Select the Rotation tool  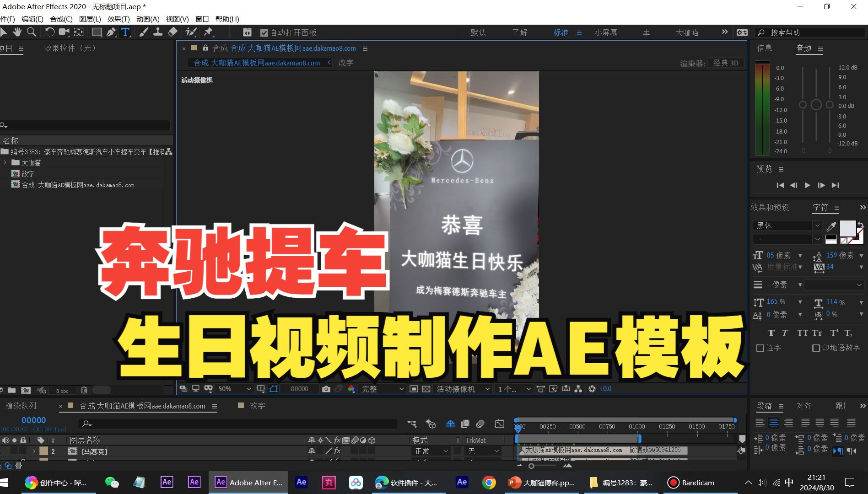49,32
